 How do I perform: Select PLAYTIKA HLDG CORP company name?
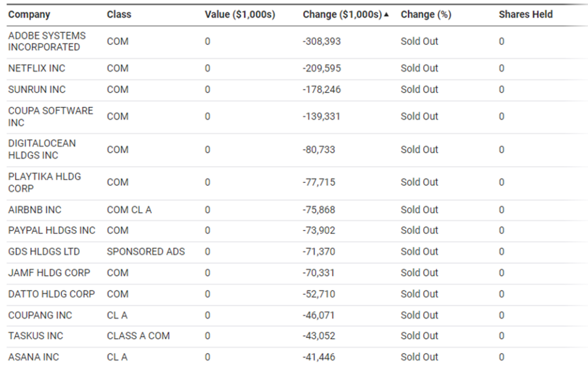coord(45,182)
